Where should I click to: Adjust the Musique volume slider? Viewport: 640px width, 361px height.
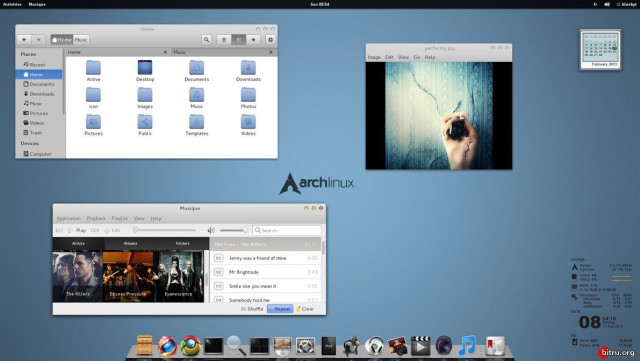click(x=233, y=230)
